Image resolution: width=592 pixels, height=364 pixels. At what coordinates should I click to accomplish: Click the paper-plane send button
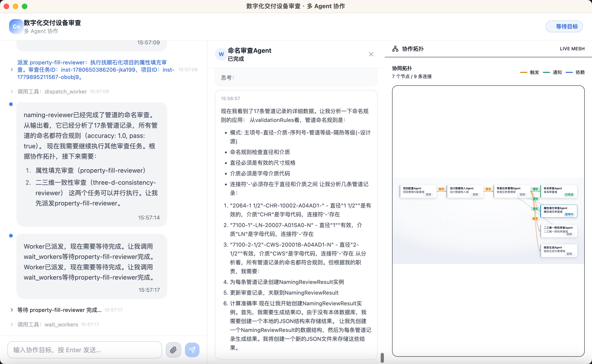192,350
